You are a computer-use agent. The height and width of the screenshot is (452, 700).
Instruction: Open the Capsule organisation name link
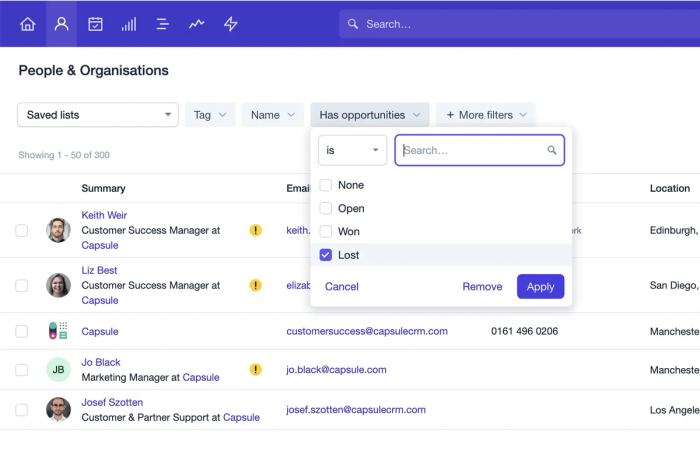tap(100, 331)
